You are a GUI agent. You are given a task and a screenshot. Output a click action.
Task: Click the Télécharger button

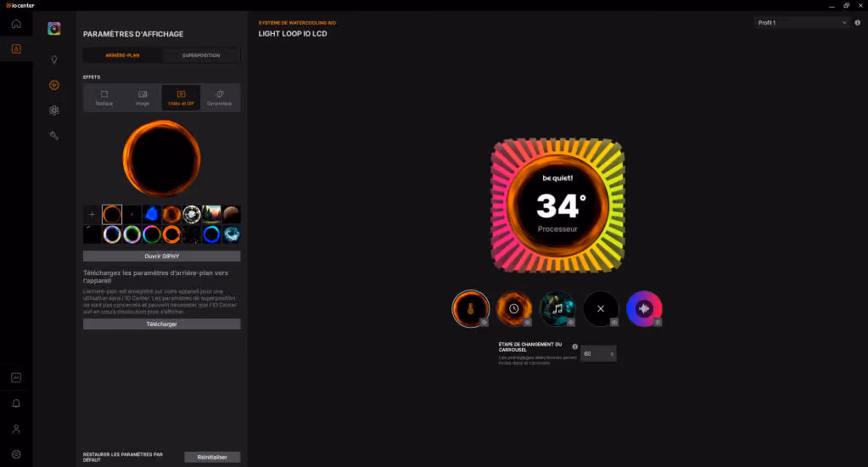point(162,324)
